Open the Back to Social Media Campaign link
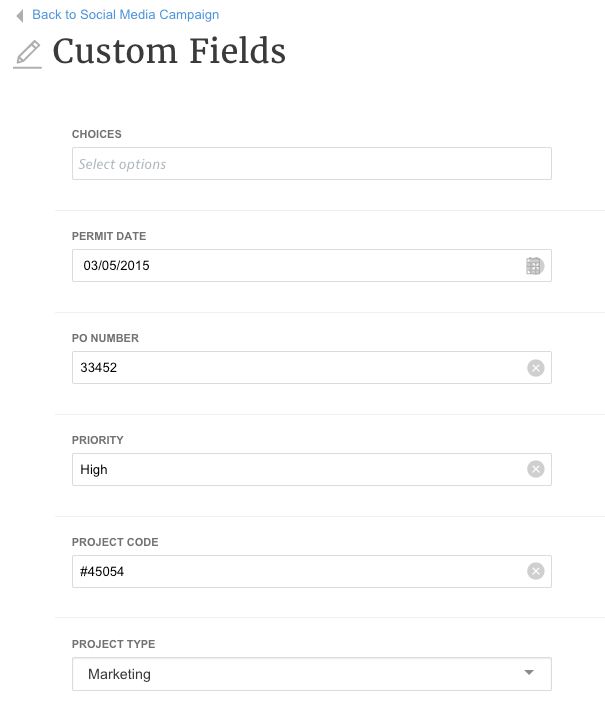The image size is (605, 702). coord(125,15)
